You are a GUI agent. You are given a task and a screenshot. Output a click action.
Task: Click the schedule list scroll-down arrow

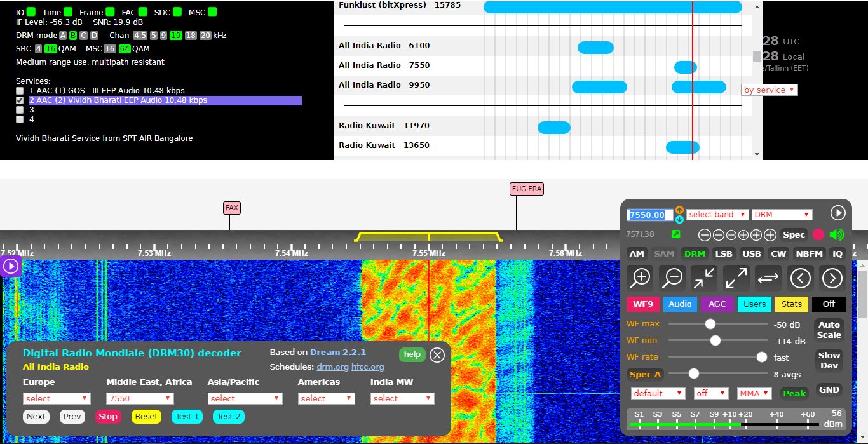click(x=757, y=154)
